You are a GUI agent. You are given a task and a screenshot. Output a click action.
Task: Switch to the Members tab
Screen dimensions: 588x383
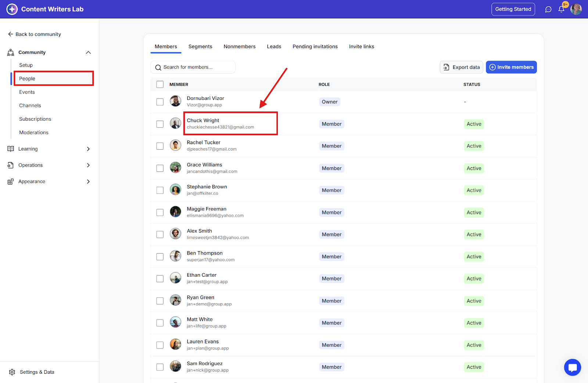click(x=166, y=47)
